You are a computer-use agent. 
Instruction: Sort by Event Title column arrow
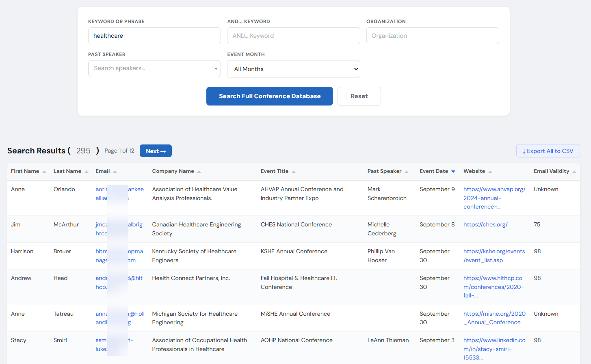click(294, 172)
